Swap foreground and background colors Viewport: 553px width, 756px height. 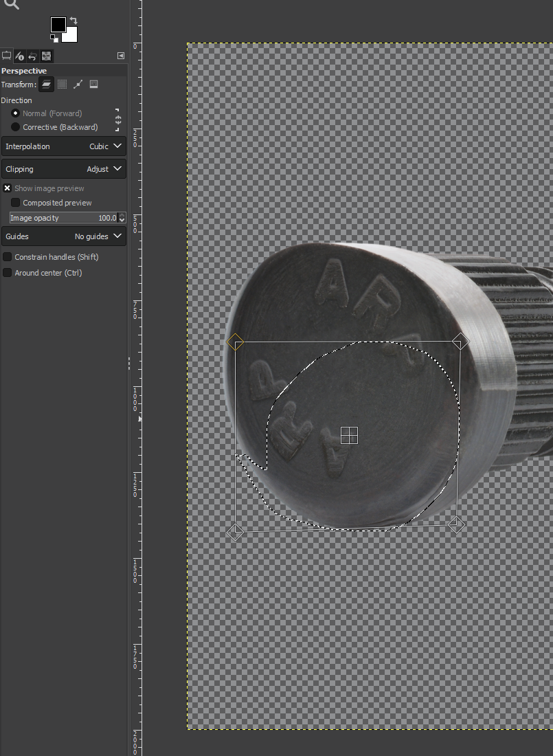(x=74, y=21)
